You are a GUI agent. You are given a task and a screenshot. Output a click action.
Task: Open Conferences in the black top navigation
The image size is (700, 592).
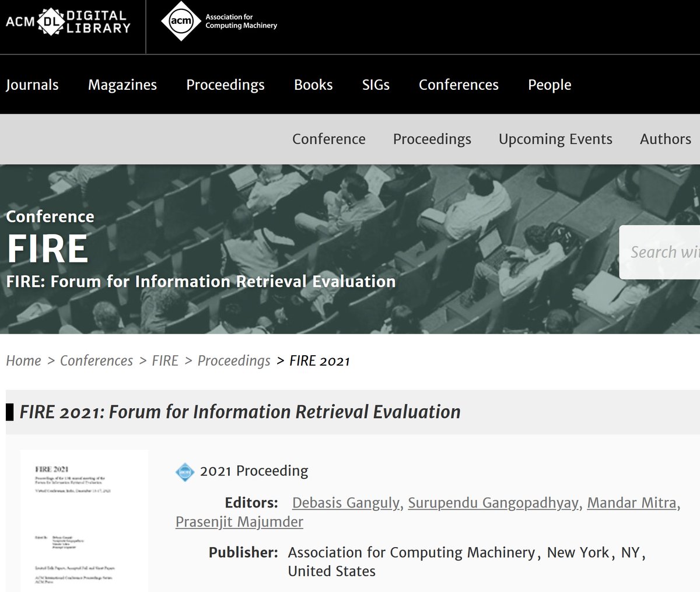459,85
